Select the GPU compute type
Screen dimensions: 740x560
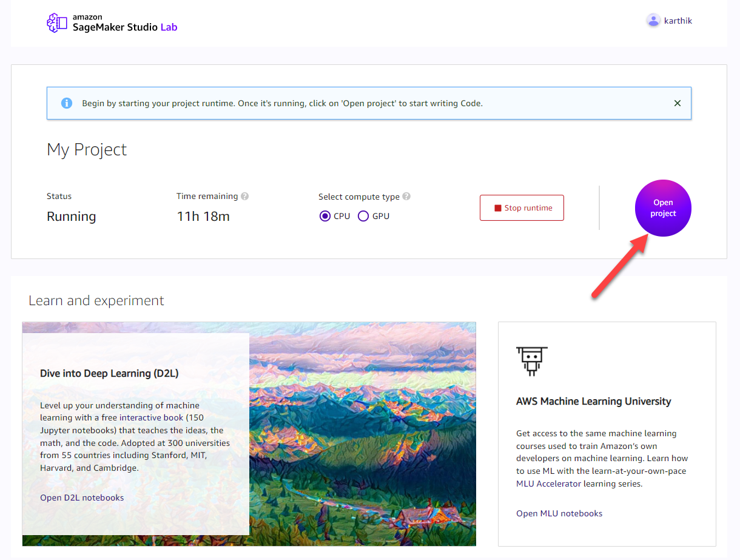pos(363,216)
